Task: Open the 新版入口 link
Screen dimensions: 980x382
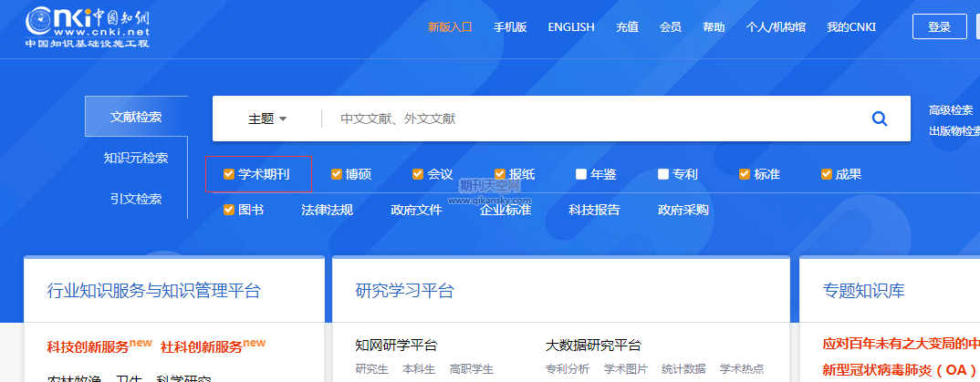Action: point(450,26)
